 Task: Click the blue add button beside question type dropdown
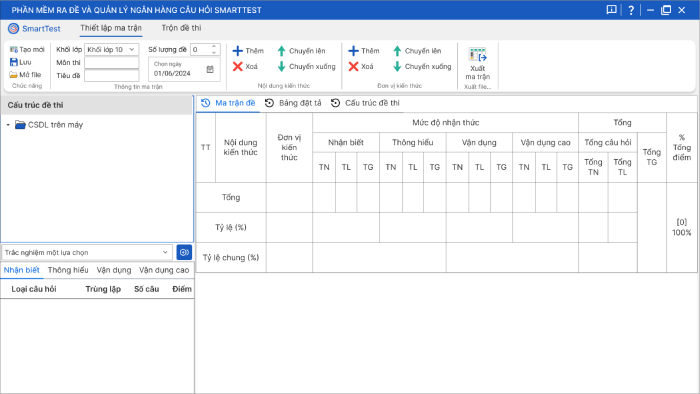coord(184,252)
